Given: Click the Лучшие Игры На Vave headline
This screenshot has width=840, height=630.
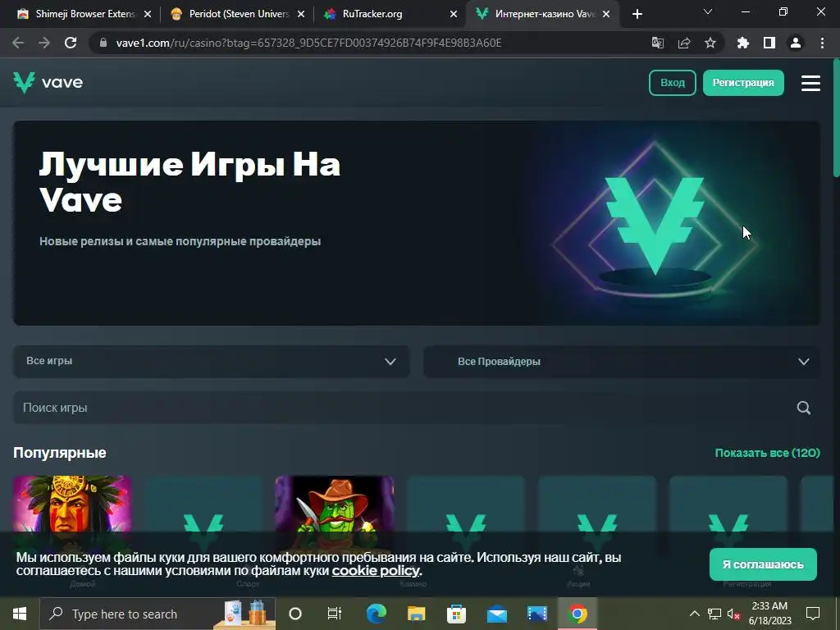Looking at the screenshot, I should 189,182.
